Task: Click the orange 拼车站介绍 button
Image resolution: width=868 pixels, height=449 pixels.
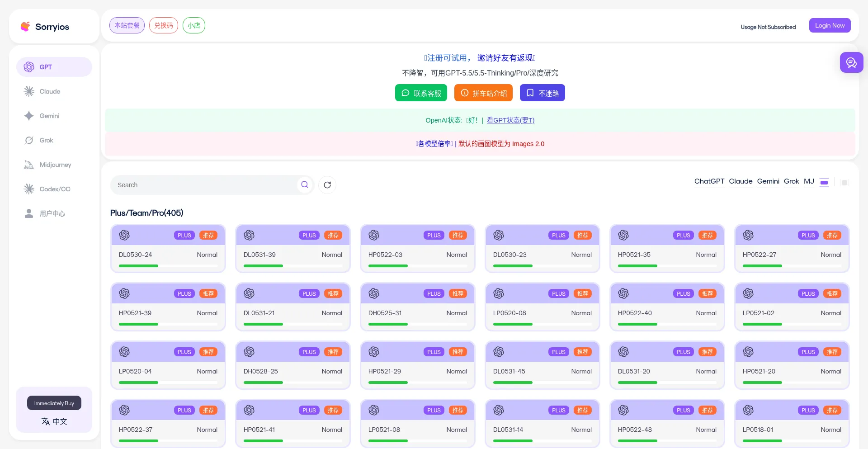Action: click(x=483, y=93)
